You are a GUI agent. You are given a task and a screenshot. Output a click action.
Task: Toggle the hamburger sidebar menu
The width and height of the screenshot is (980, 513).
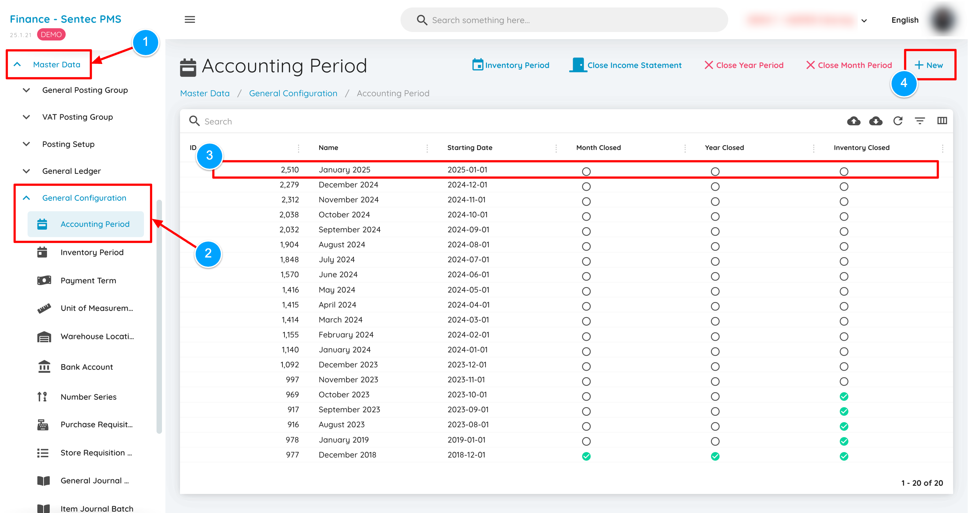click(190, 19)
